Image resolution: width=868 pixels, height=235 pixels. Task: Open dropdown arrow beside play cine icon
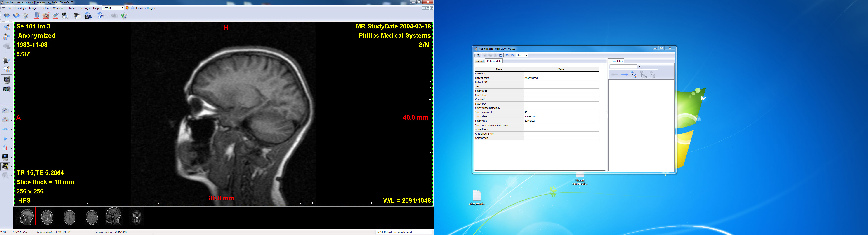tap(12, 139)
